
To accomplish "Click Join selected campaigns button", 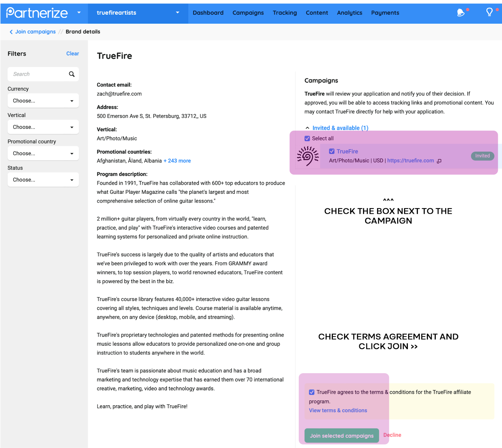I will coord(342,436).
